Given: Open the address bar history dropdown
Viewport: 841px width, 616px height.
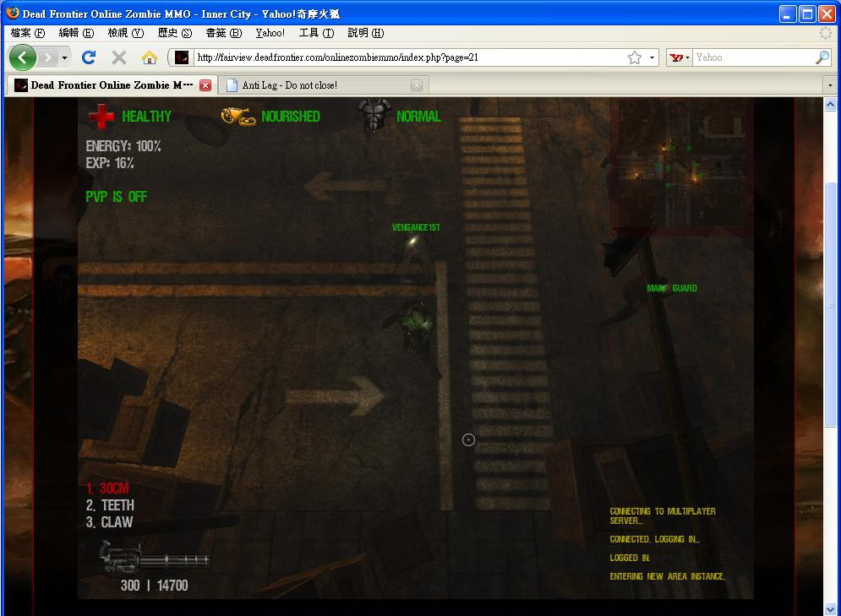Looking at the screenshot, I should pos(652,57).
